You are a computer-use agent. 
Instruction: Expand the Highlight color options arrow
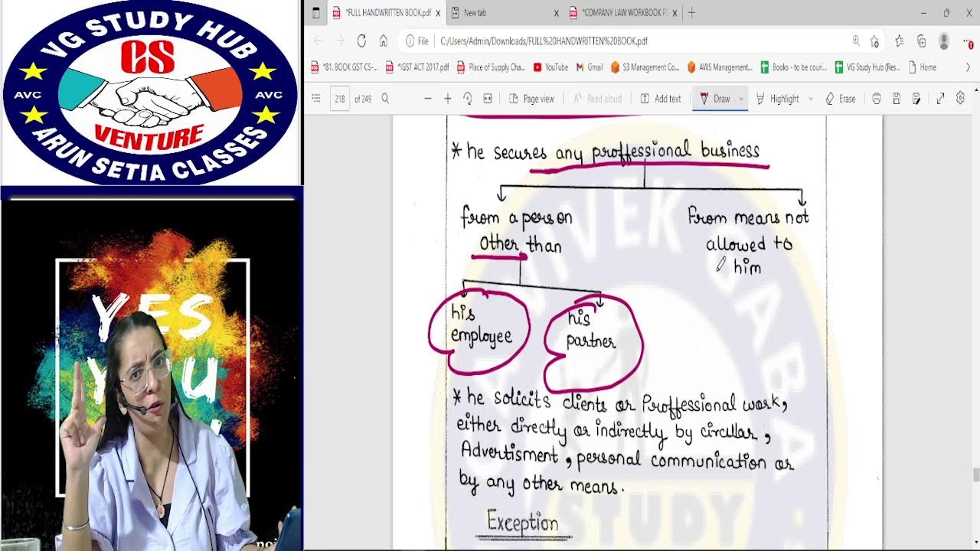point(810,99)
